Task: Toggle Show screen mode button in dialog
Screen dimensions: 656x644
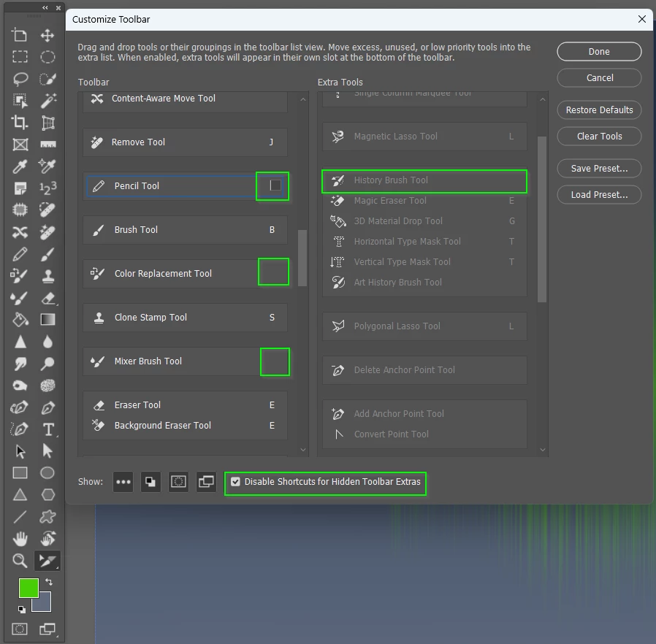Action: point(206,482)
